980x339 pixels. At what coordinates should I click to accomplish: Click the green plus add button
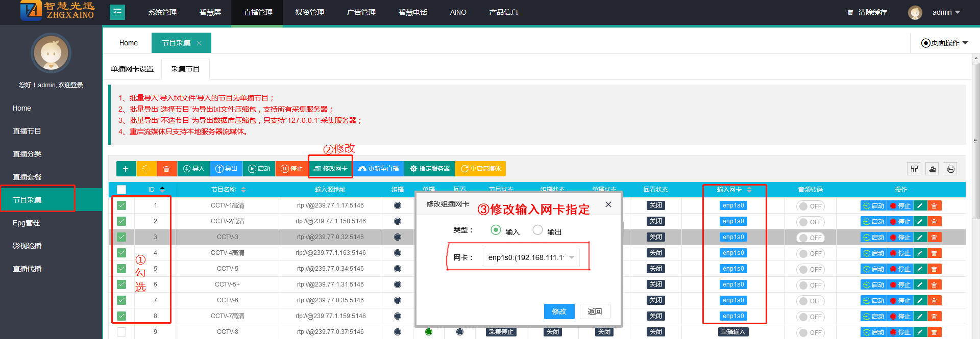[126, 169]
